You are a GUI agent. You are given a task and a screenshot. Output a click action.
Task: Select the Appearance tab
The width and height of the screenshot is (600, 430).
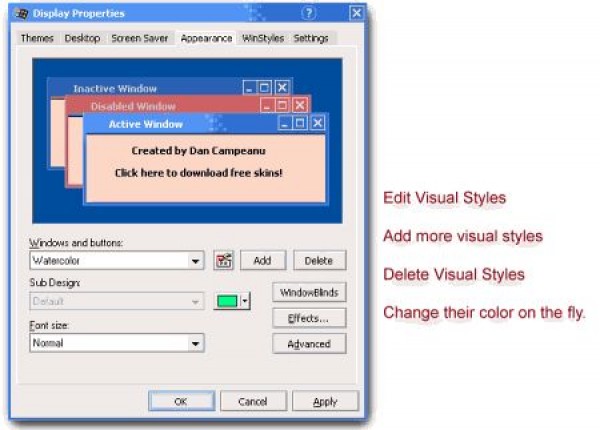[206, 38]
